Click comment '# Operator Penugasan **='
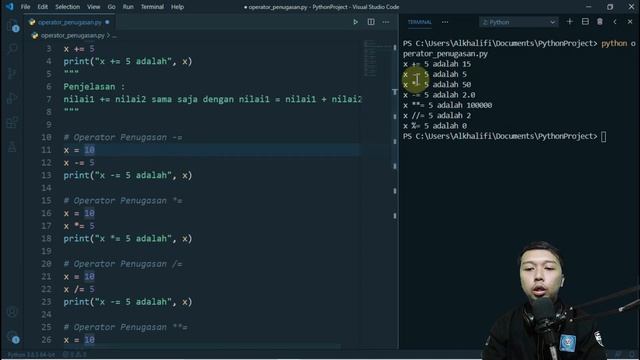Screen dimensions: 640x360 125,327
